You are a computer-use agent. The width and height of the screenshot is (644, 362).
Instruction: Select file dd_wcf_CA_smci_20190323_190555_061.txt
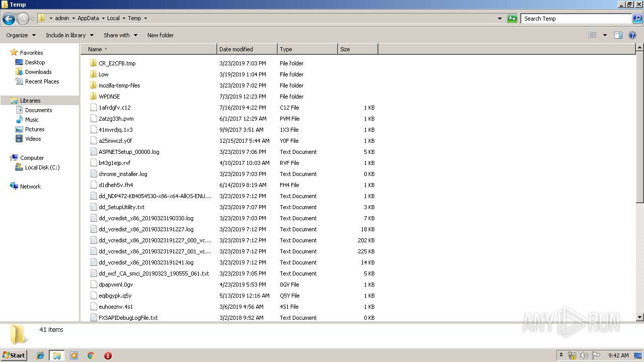pos(153,274)
